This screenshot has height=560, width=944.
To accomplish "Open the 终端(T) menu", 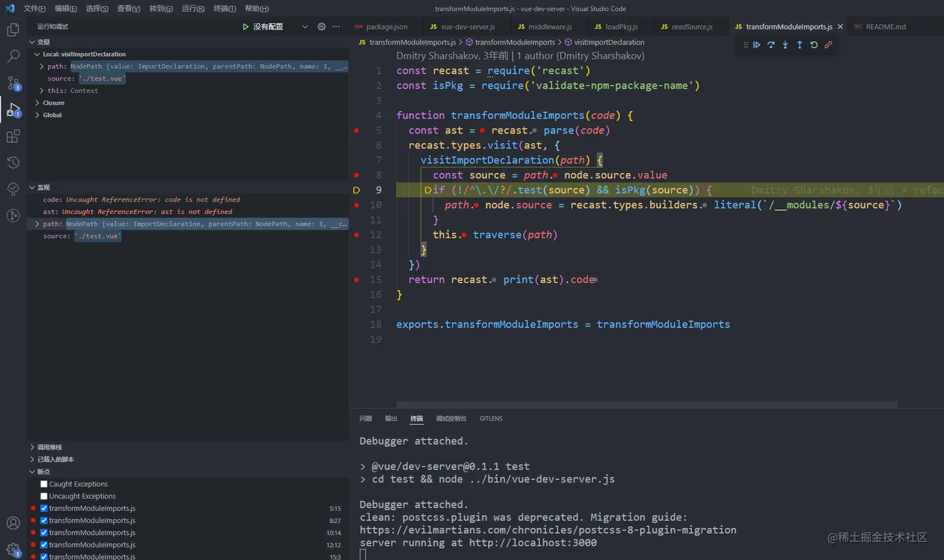I will click(225, 9).
